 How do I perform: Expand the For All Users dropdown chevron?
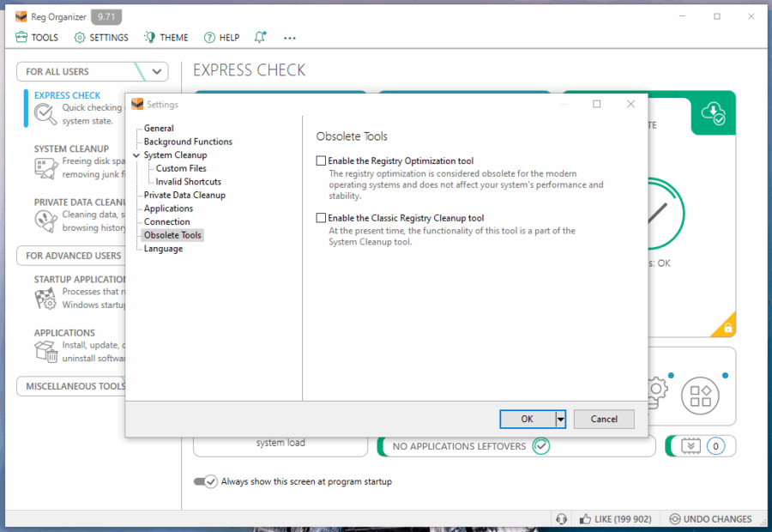coord(157,71)
